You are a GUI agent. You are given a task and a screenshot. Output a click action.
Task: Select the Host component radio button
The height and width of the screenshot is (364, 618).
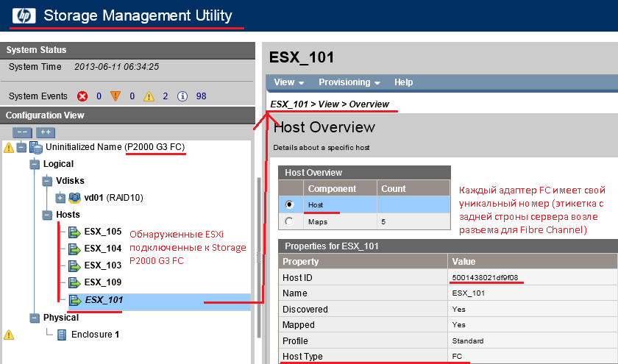tap(289, 204)
